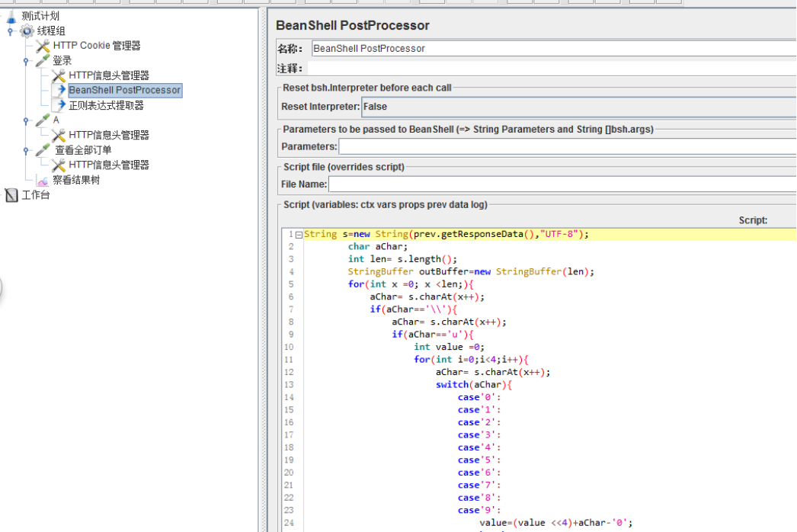
Task: Select HTTP信息头管理器 label under 登录
Action: (109, 75)
